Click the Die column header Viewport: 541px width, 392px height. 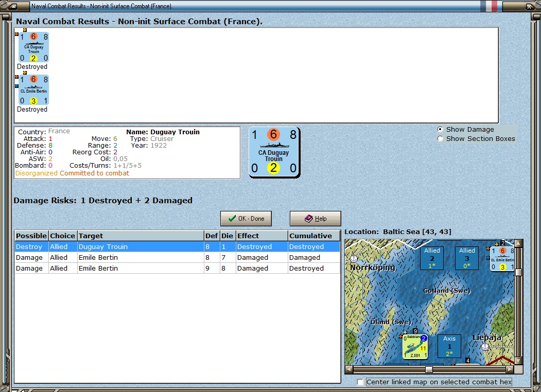228,236
